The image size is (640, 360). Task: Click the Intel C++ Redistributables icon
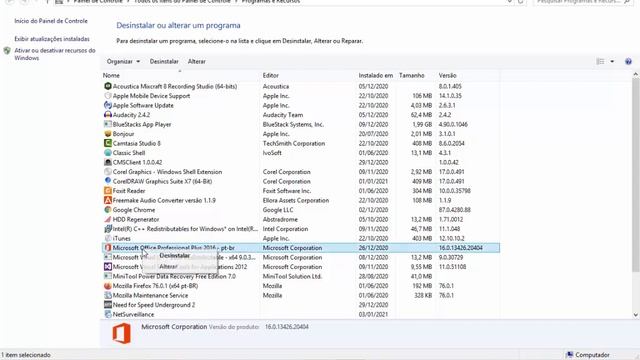108,229
